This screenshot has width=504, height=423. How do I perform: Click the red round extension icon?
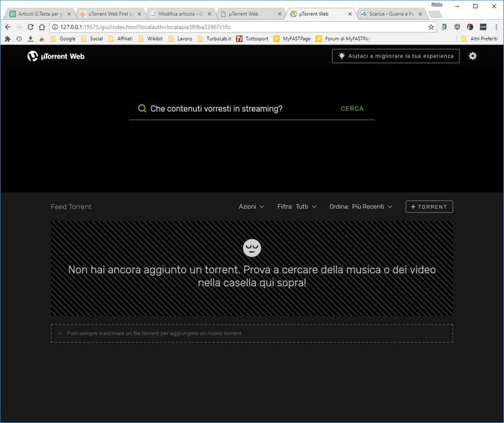(x=470, y=27)
